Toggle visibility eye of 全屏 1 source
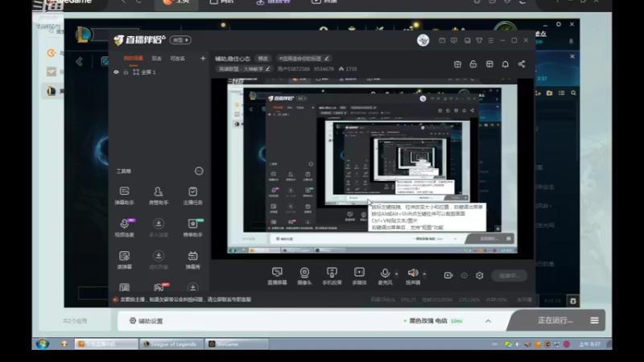This screenshot has width=644, height=362. (x=116, y=72)
